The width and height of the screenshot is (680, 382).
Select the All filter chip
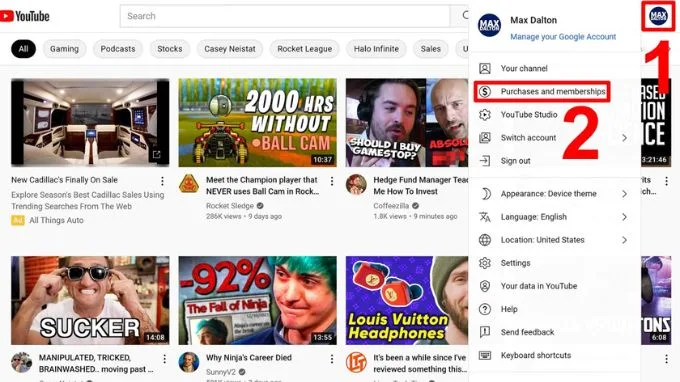[23, 49]
